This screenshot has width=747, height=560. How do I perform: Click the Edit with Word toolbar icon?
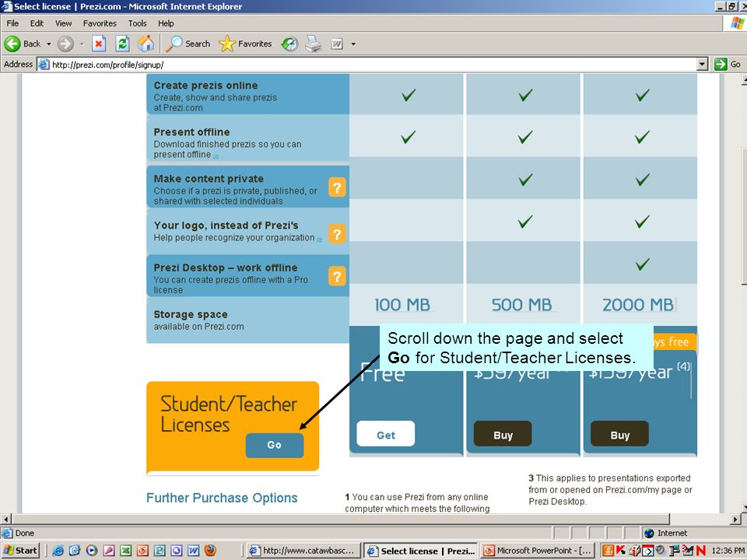[x=337, y=44]
